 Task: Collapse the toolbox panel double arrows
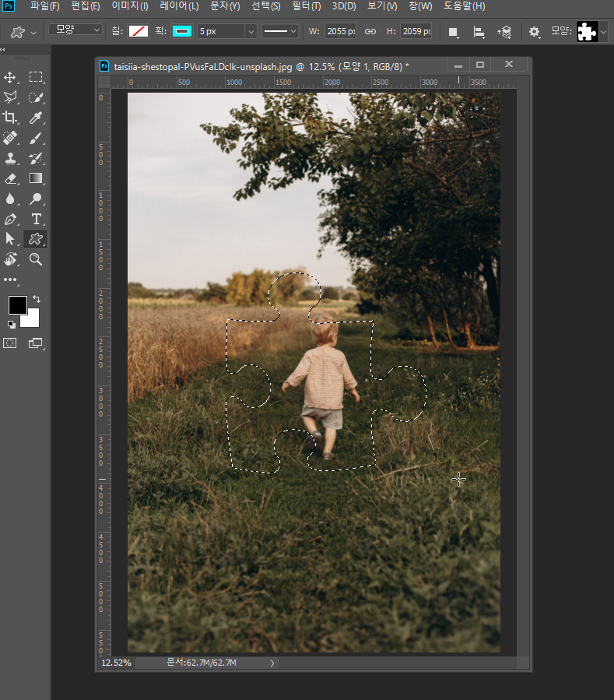click(x=3, y=50)
